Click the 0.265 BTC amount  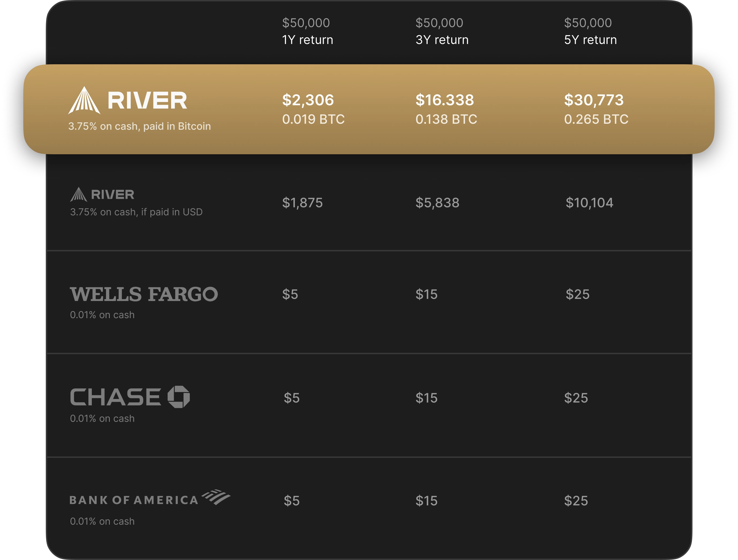(x=596, y=119)
